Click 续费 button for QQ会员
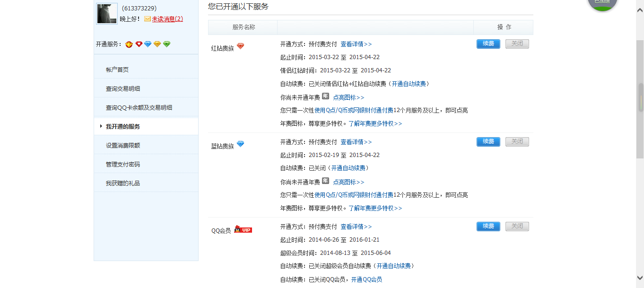Screen dimensions: 644x288 tap(488, 227)
